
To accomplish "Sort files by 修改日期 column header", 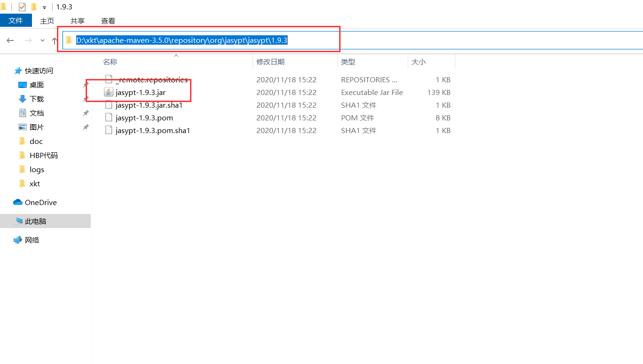I will click(x=270, y=62).
